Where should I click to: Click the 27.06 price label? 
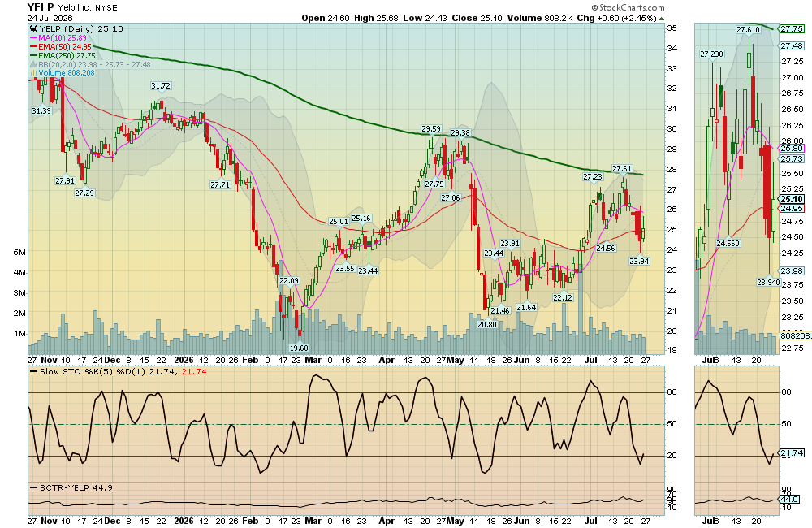pyautogui.click(x=451, y=198)
